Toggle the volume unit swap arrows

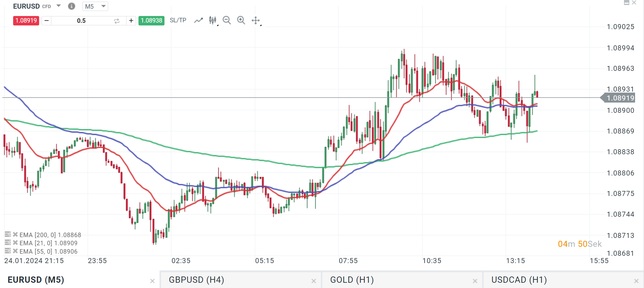pyautogui.click(x=117, y=21)
